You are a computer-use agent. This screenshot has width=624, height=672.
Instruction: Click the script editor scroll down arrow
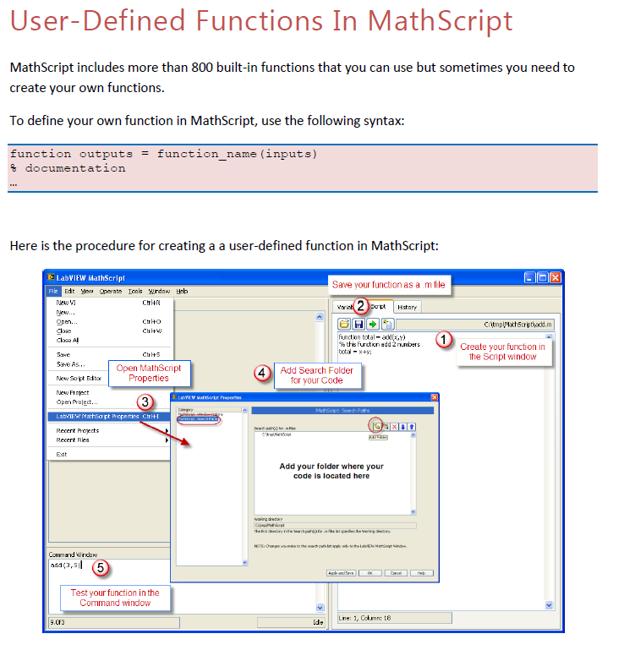click(549, 604)
